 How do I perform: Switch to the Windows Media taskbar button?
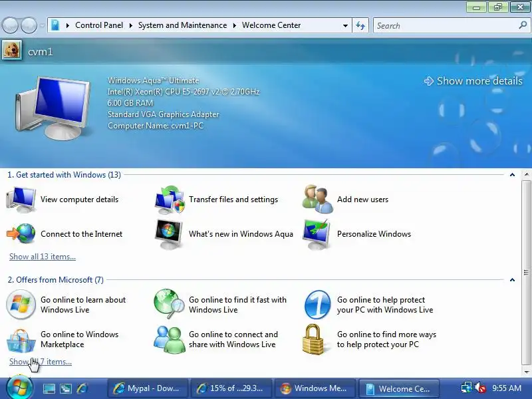(315, 388)
